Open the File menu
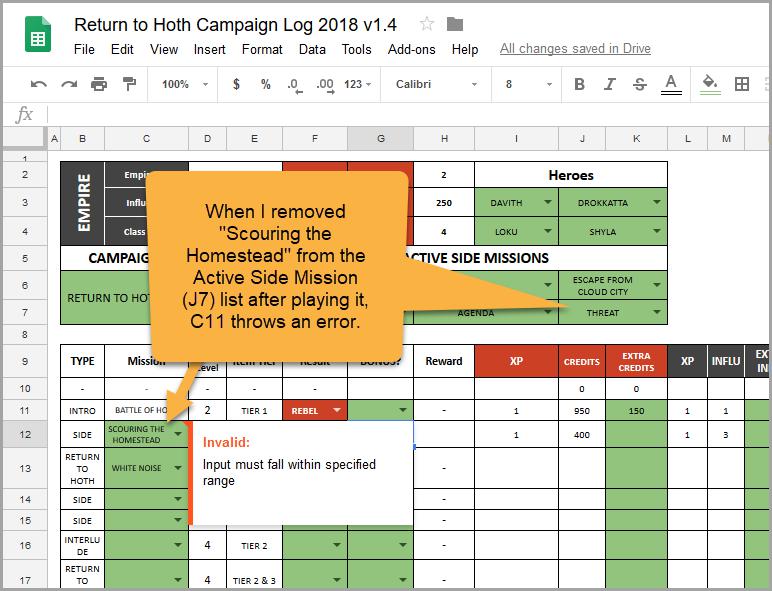The image size is (772, 591). pos(84,49)
